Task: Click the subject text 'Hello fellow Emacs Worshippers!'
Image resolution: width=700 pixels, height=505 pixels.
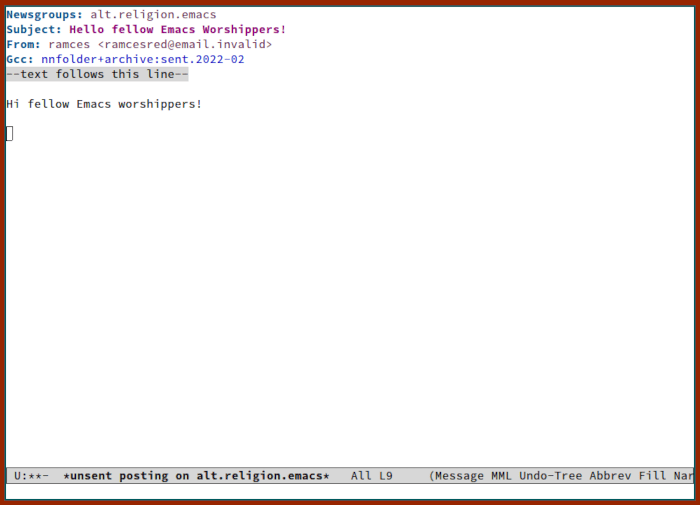Action: click(x=177, y=29)
